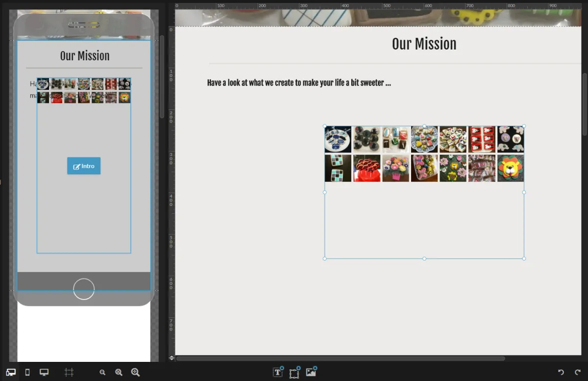Switch to desktop-only preview
The image size is (588, 381).
pyautogui.click(x=44, y=372)
